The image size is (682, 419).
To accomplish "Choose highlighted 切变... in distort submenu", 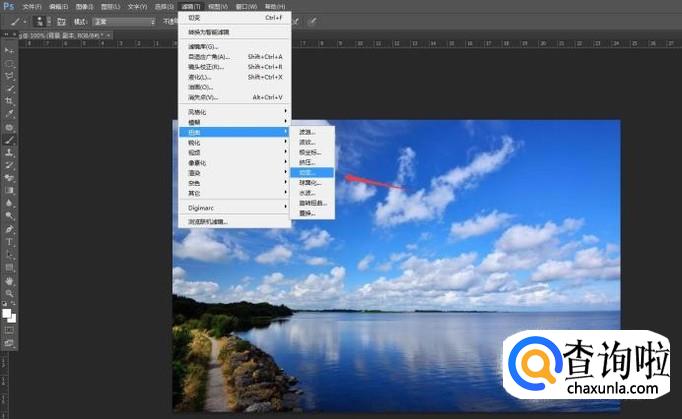I will [x=312, y=173].
